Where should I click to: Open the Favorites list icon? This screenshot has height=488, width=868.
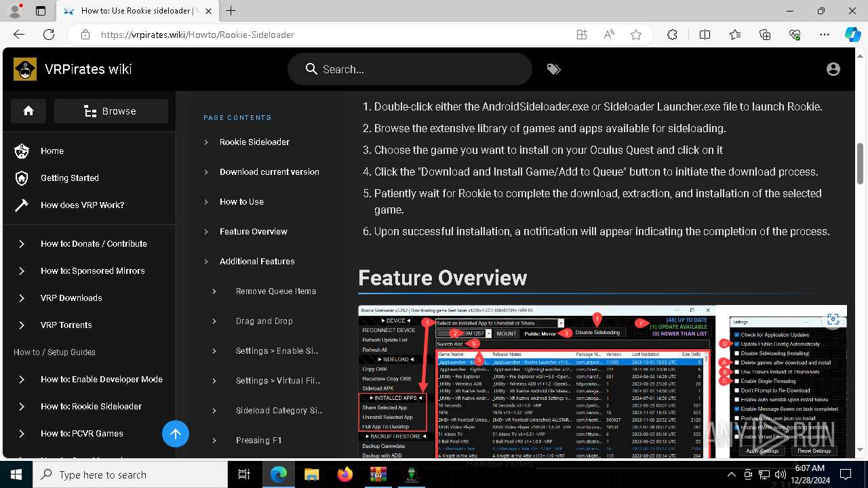pyautogui.click(x=735, y=35)
